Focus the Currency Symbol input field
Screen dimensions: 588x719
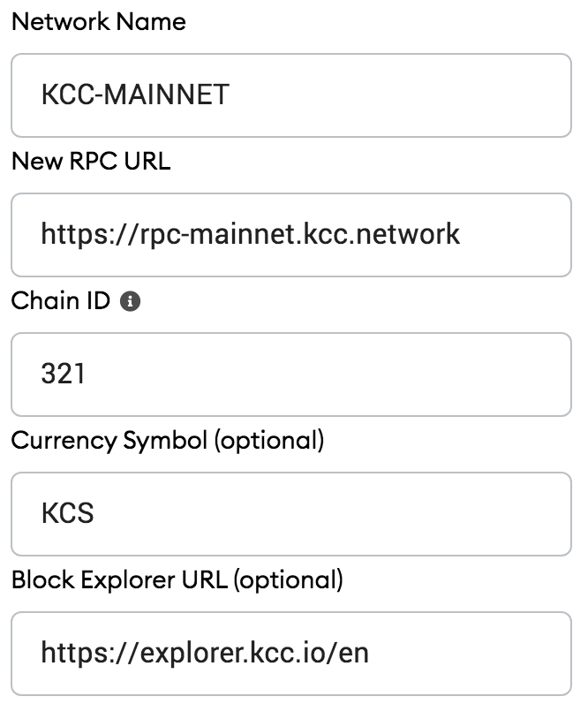click(x=290, y=514)
